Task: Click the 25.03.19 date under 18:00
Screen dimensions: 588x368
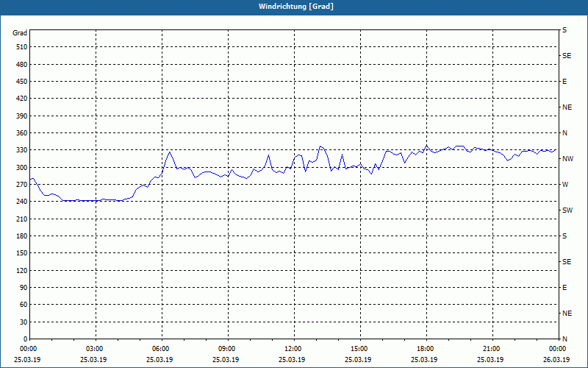Action: pyautogui.click(x=425, y=360)
